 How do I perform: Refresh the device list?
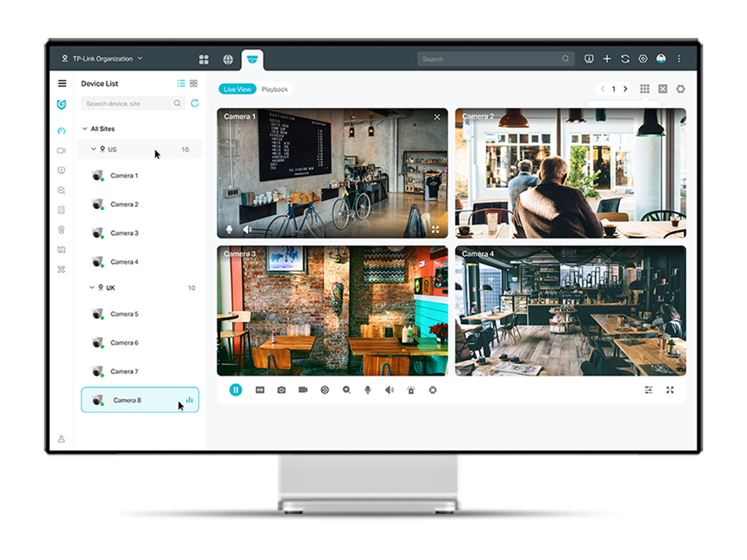[195, 104]
